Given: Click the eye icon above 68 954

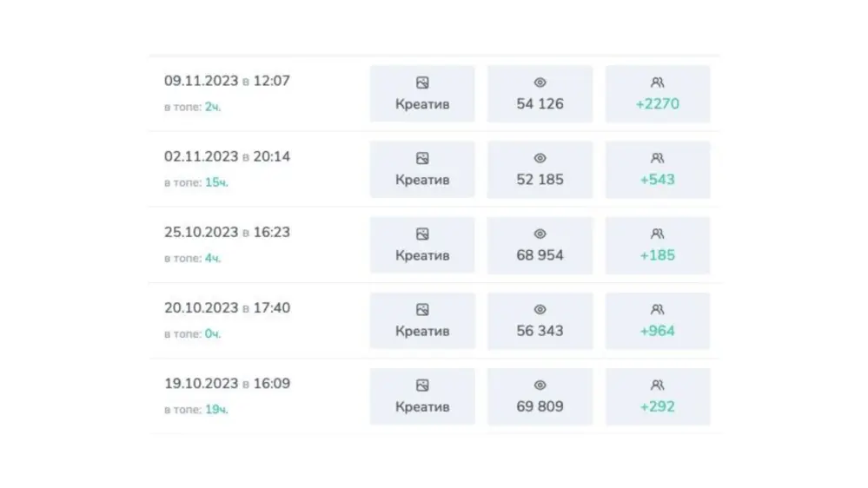Looking at the screenshot, I should (540, 234).
